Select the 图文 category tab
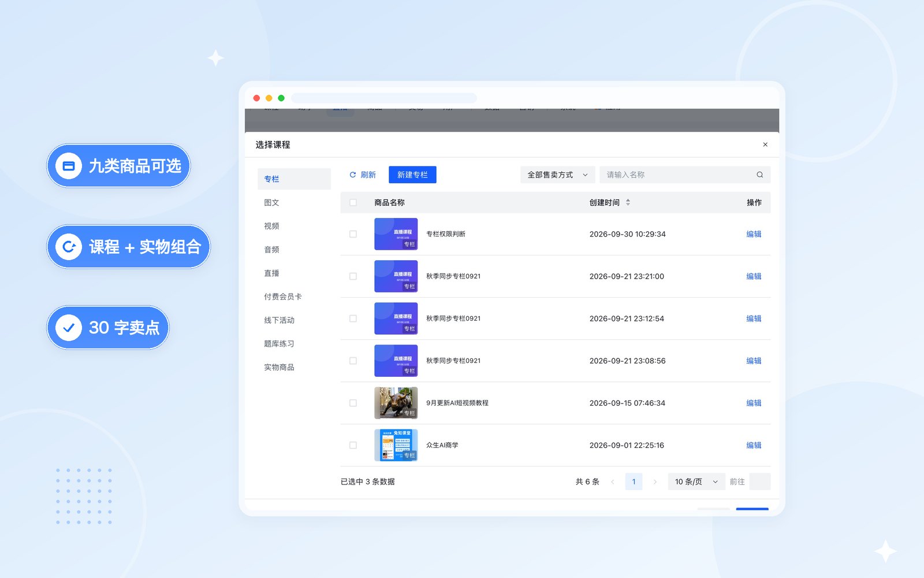Image resolution: width=924 pixels, height=578 pixels. 294,202
